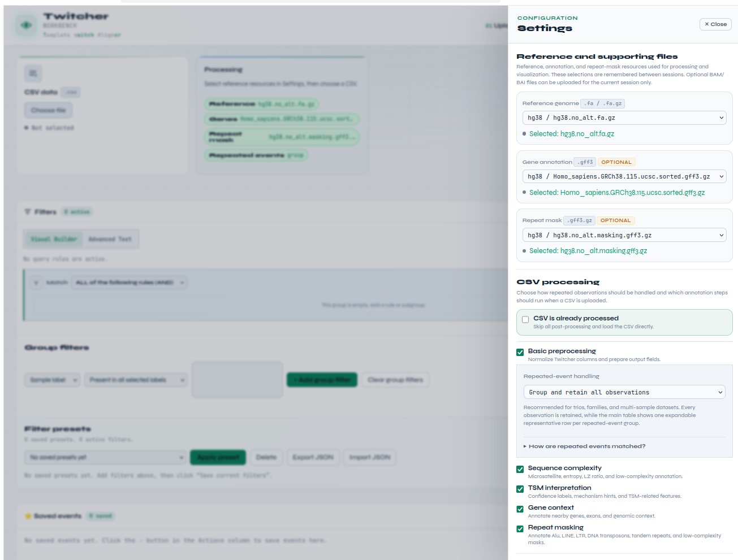Untick the TSM interpretation checkbox
This screenshot has width=738, height=560.
pos(520,489)
